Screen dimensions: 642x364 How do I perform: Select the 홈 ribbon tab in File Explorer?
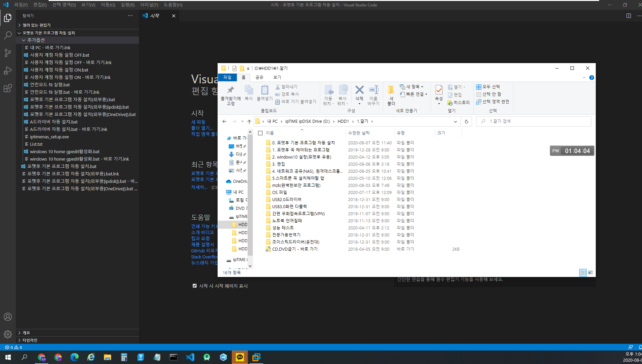(243, 77)
